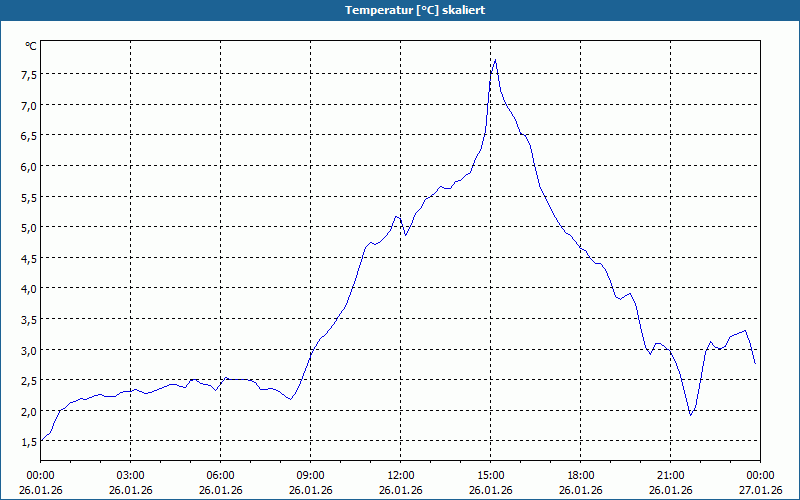
Task: Click the 21:00 time label on the x-axis
Action: click(670, 476)
